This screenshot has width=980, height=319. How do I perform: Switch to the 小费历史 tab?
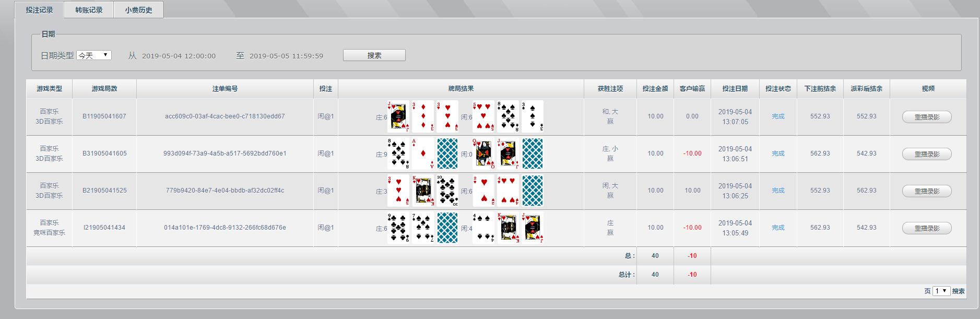pos(138,10)
